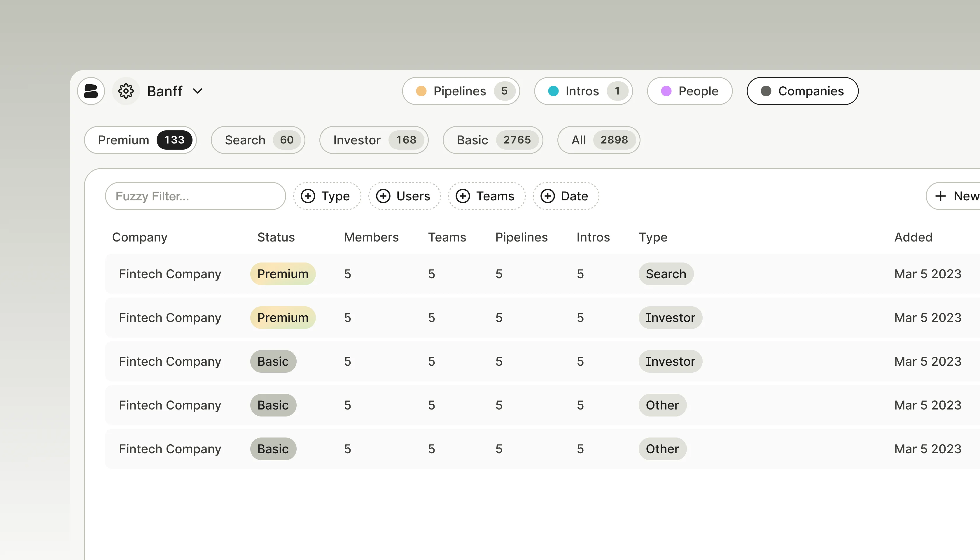Screen dimensions: 980x560
Task: Switch to the Intros tab
Action: pyautogui.click(x=583, y=91)
